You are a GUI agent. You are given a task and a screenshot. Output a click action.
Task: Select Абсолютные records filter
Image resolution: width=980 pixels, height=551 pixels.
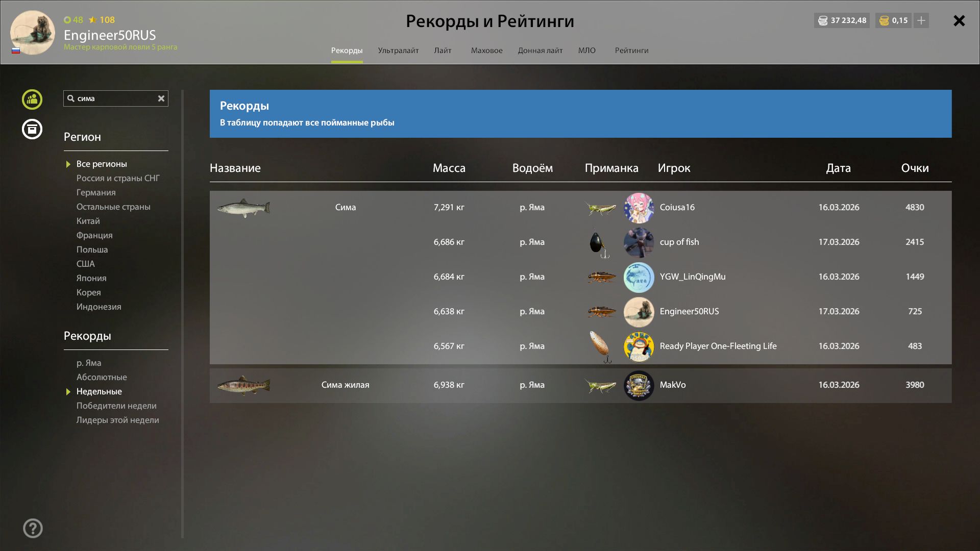point(102,377)
